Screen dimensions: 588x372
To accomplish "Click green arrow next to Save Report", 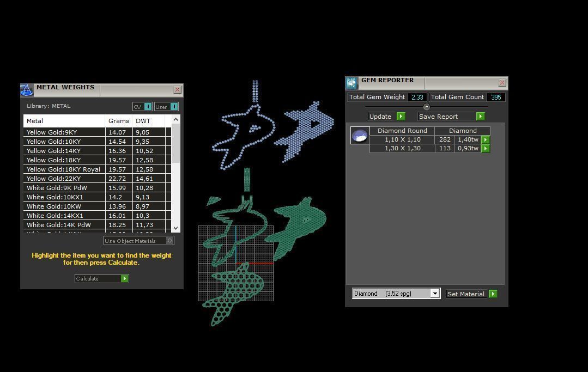I will pyautogui.click(x=481, y=117).
